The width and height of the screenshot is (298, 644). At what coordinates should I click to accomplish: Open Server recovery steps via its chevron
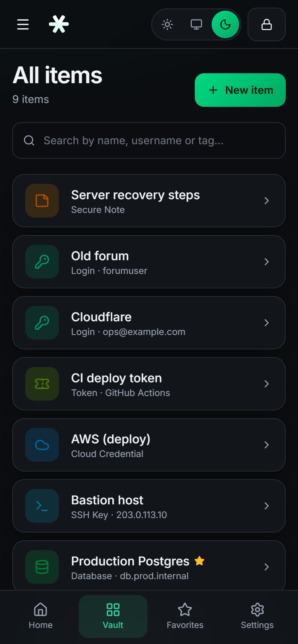[267, 201]
